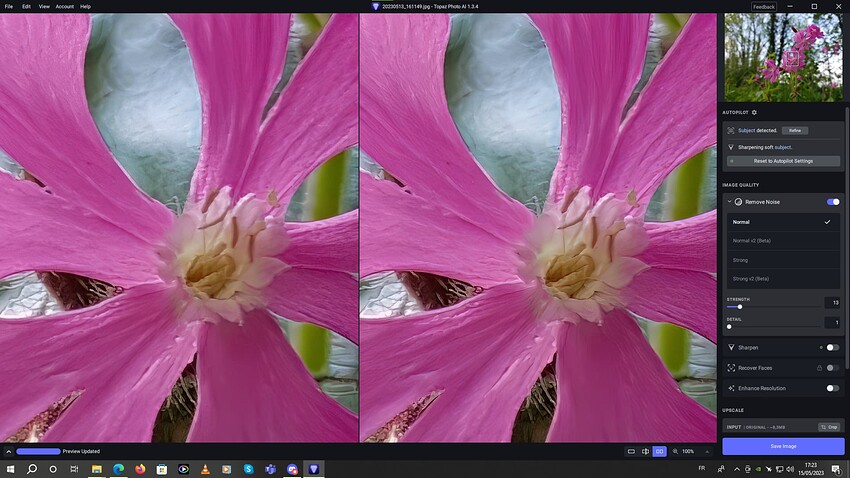The width and height of the screenshot is (850, 478).
Task: Adjust the Detail slider
Action: pyautogui.click(x=773, y=327)
